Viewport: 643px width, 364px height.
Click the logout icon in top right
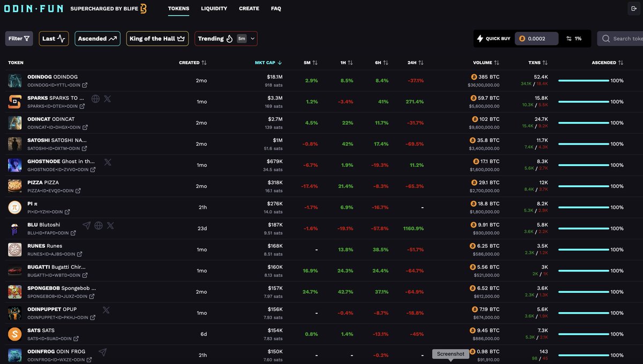click(634, 9)
